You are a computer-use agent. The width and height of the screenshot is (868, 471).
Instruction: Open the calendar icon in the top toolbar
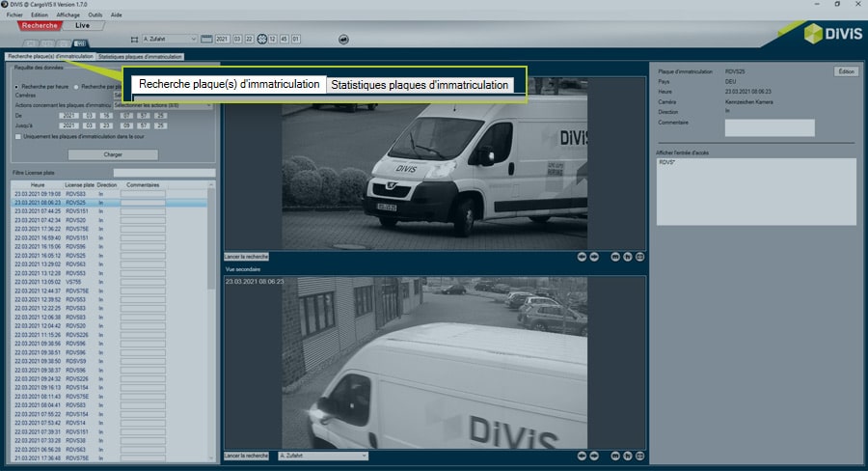click(206, 39)
